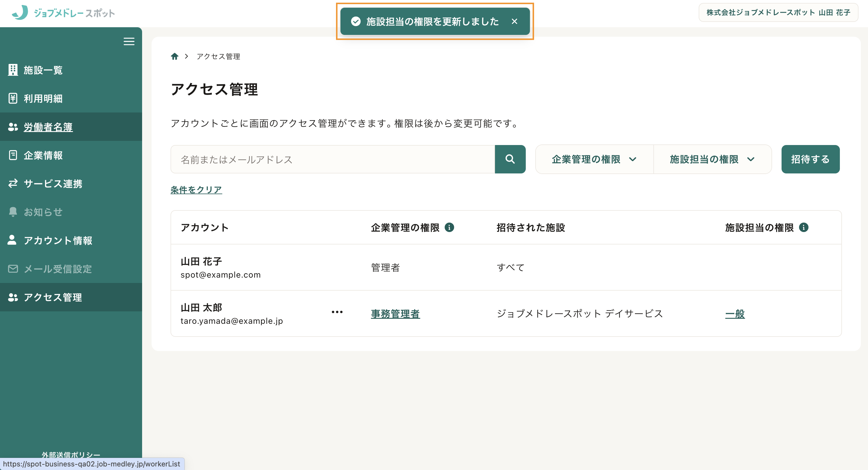Show info for 企業管理の権限 column
868x470 pixels.
tap(449, 227)
